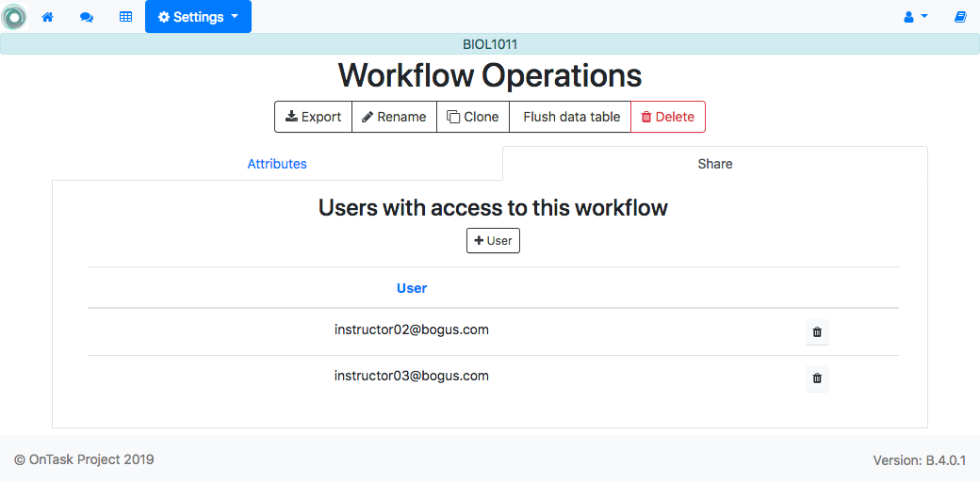980x482 pixels.
Task: Click instructor02@bogus.com email text
Action: pyautogui.click(x=411, y=329)
